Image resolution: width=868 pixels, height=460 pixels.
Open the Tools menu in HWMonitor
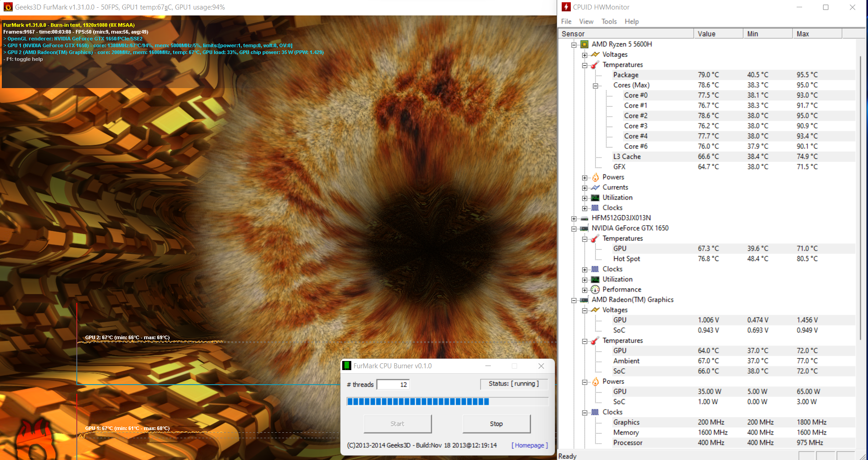point(609,21)
